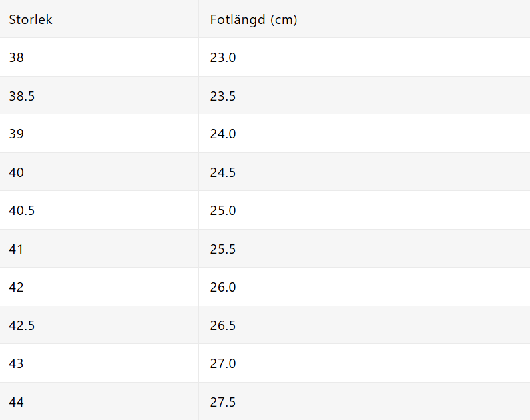Pick the 25.0 cm cell

point(223,210)
